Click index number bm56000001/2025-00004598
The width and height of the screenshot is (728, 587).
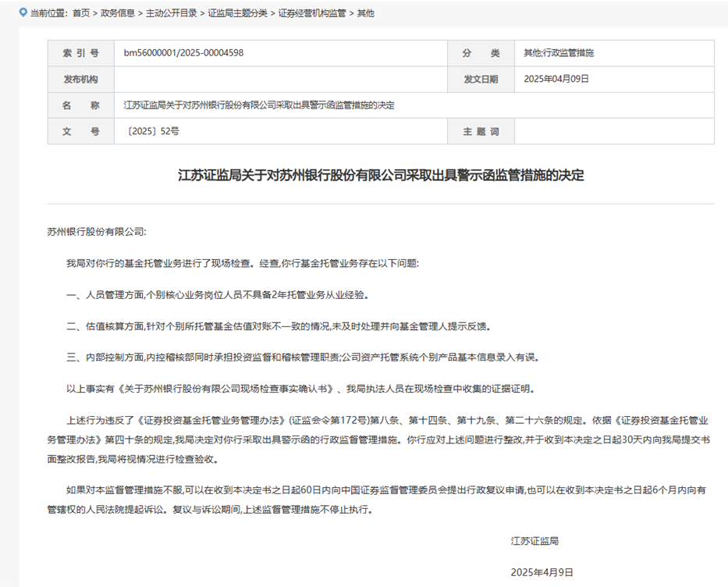183,53
